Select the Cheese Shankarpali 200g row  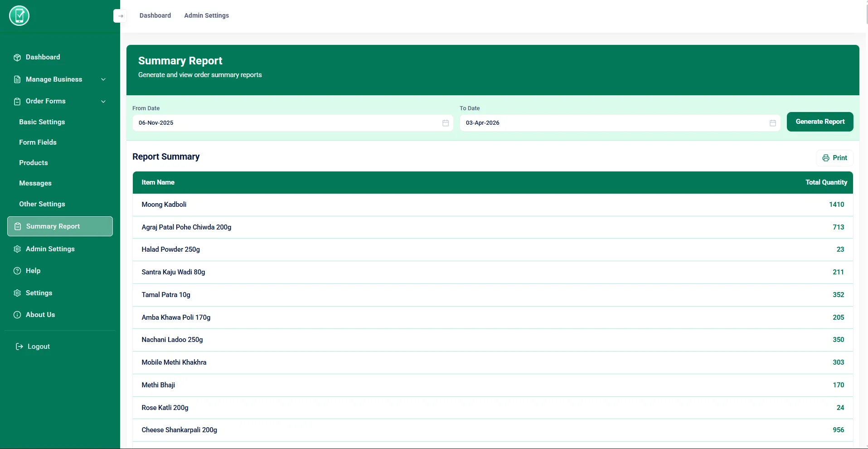[x=493, y=430]
